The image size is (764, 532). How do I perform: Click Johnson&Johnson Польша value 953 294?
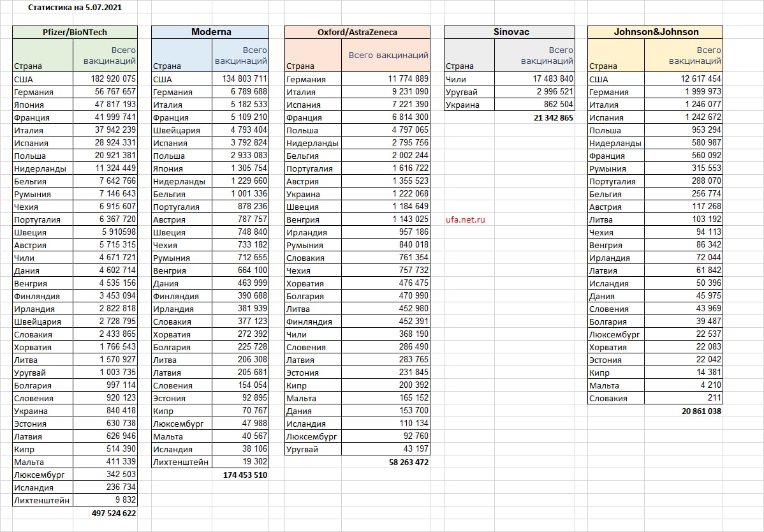coord(684,130)
